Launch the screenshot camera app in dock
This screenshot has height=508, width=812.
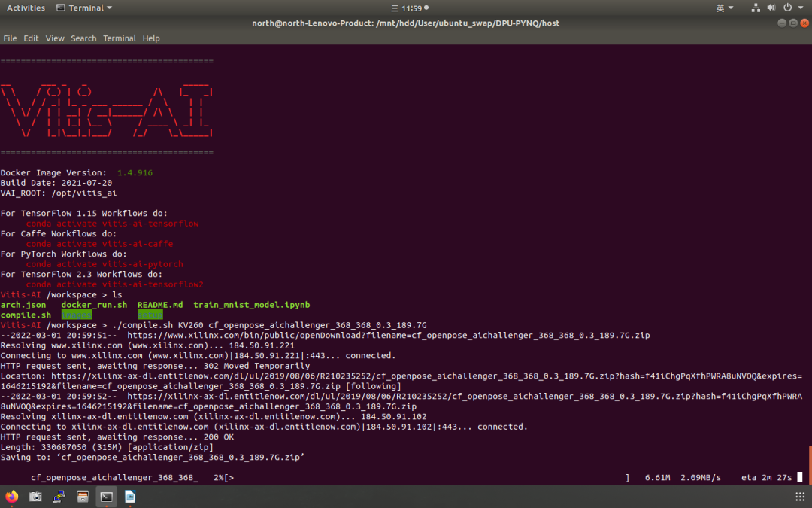(x=35, y=497)
